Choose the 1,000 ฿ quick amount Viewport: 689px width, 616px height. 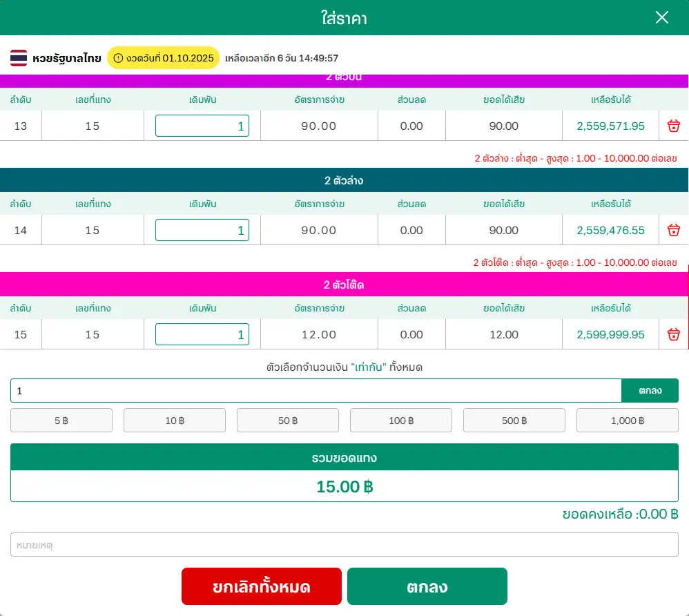click(628, 421)
